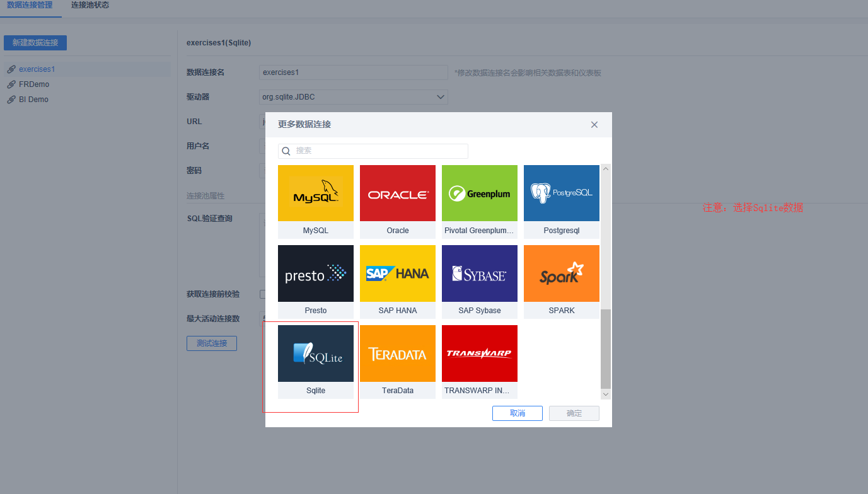The height and width of the screenshot is (494, 868).
Task: Select the SAP HANA icon
Action: coord(398,273)
